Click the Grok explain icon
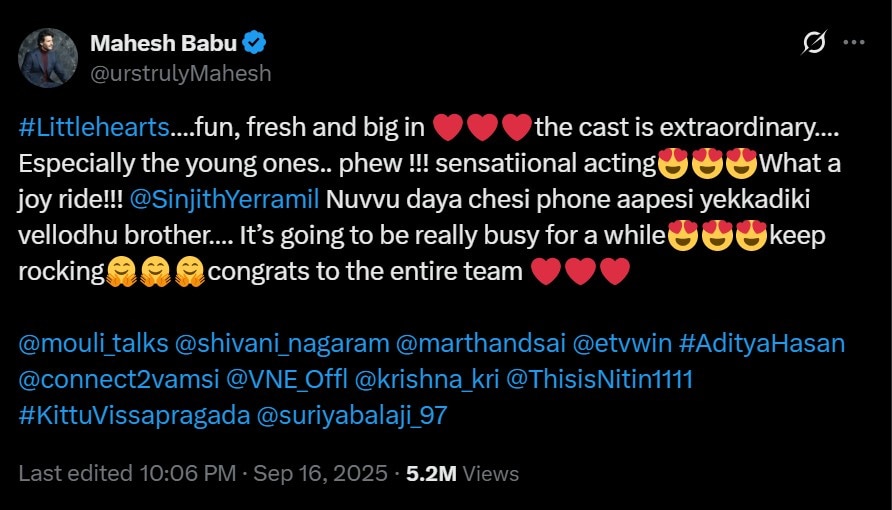Viewport: 892px width, 510px height. click(814, 43)
